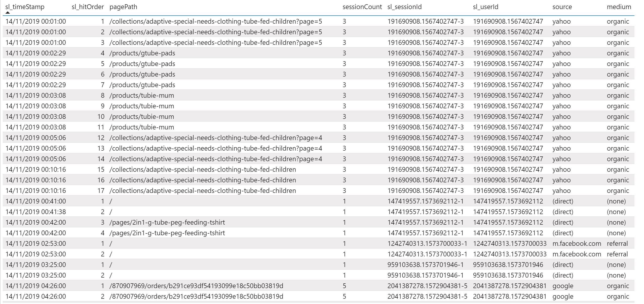The width and height of the screenshot is (644, 304).
Task: Click the sessionCount column header
Action: coord(362,7)
